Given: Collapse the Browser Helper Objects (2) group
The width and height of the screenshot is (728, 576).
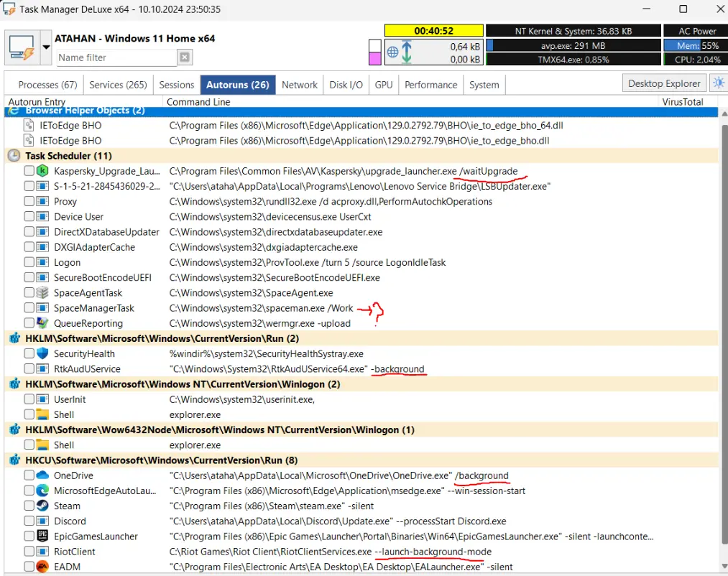Looking at the screenshot, I should [361, 111].
